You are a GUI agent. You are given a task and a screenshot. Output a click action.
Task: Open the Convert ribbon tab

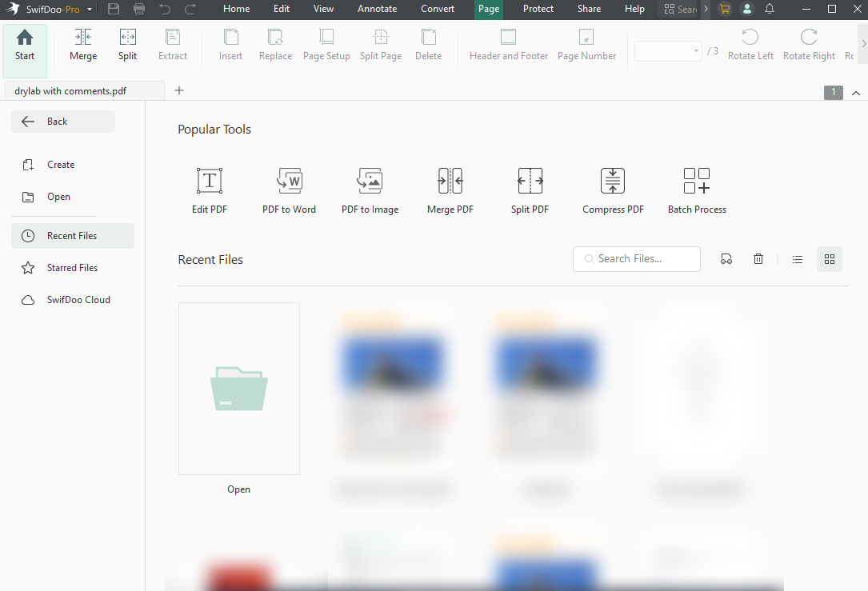[x=438, y=9]
